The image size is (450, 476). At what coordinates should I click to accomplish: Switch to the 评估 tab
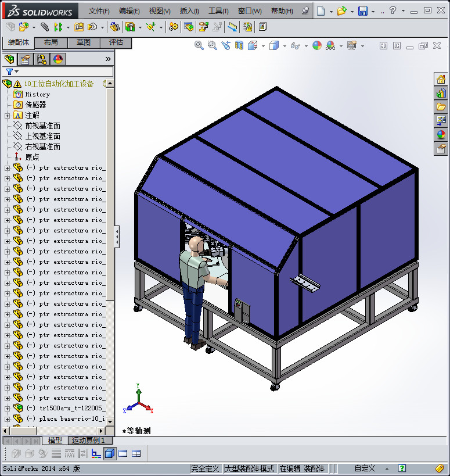pyautogui.click(x=116, y=42)
